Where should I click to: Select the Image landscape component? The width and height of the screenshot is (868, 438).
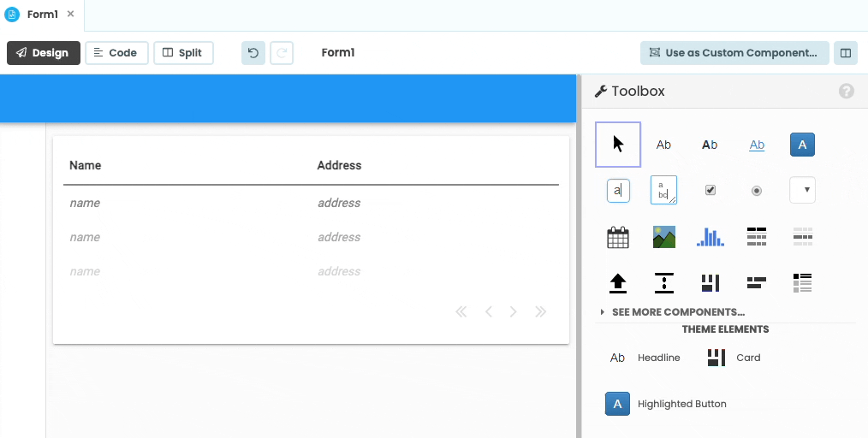tap(663, 237)
